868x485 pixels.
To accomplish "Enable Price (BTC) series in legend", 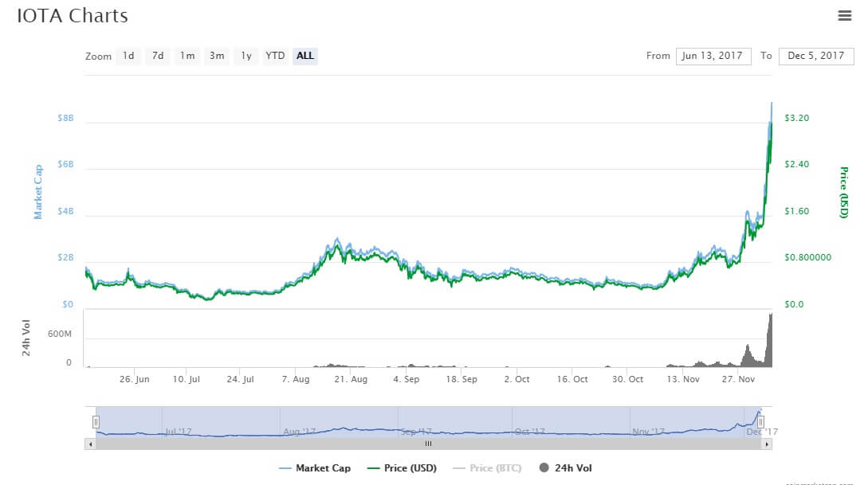I will (x=487, y=467).
